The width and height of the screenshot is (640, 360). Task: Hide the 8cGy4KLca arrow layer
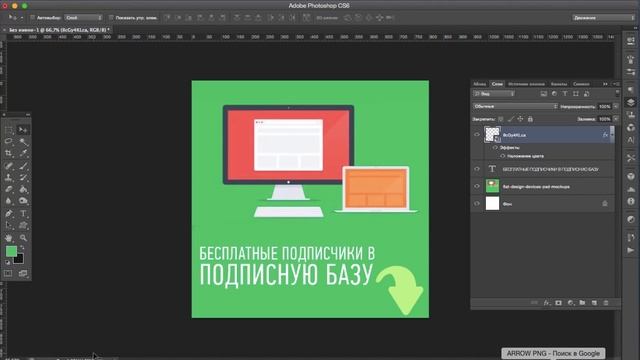click(x=476, y=135)
